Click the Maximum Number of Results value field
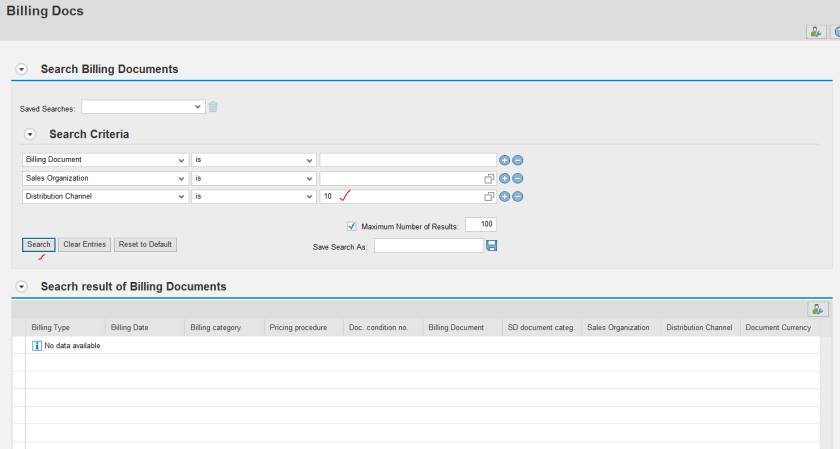Viewport: 840px width, 449px height. tap(481, 224)
